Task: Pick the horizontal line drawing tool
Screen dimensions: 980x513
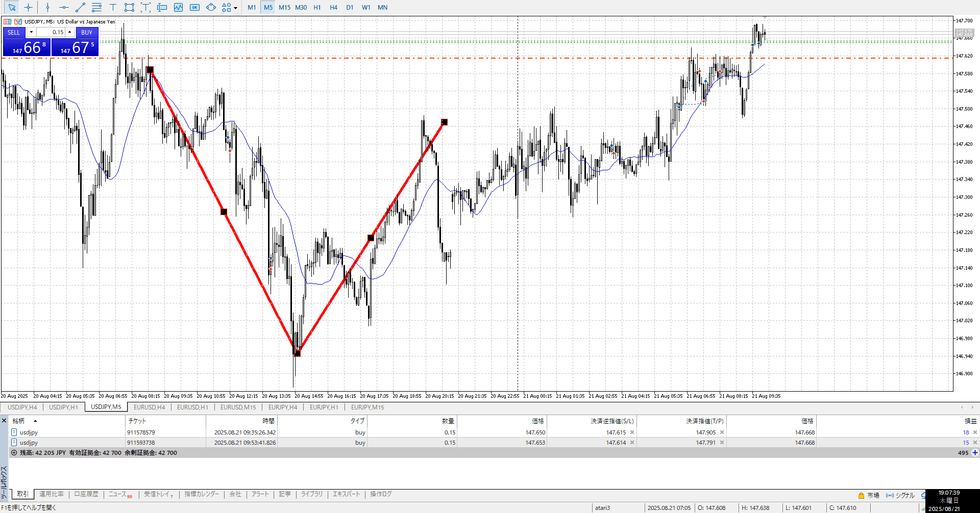Action: [x=64, y=8]
